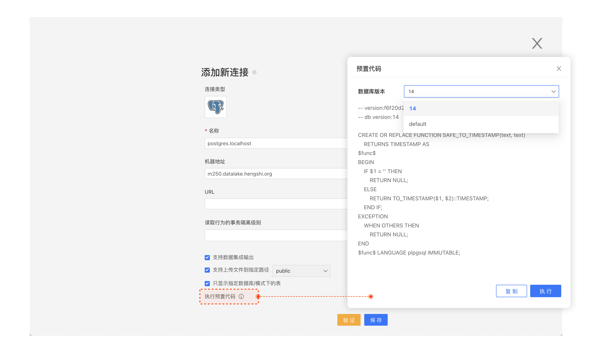Close the 添加新连接 dialog with large X
Screen dimensions: 592x364
537,43
